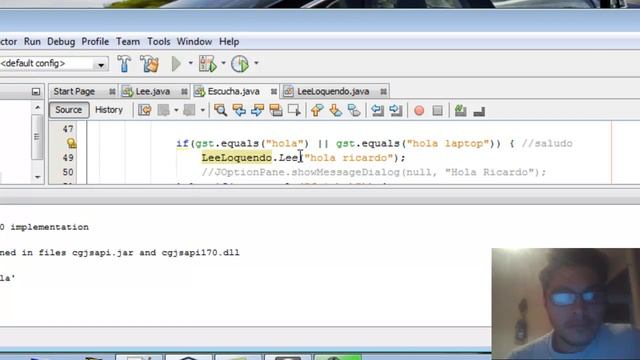Click the Last Edit location icon

[144, 110]
